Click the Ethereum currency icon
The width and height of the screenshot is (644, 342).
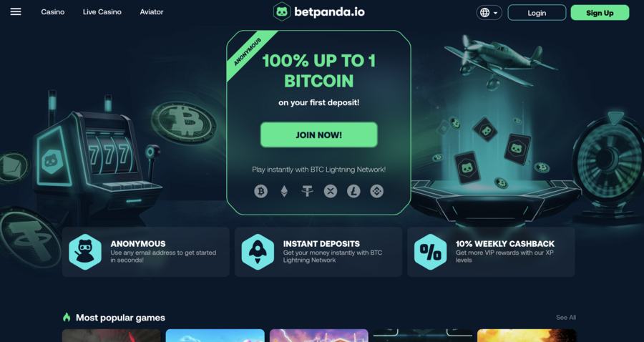pos(284,191)
